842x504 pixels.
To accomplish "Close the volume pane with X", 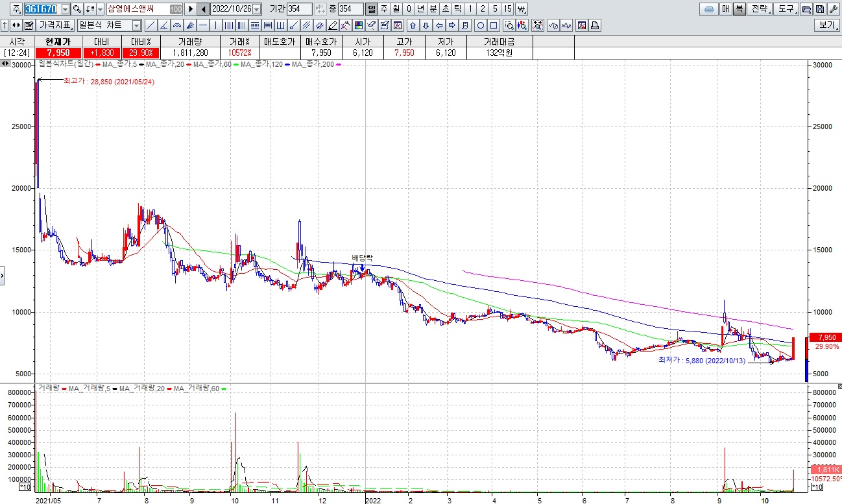I will click(x=839, y=386).
